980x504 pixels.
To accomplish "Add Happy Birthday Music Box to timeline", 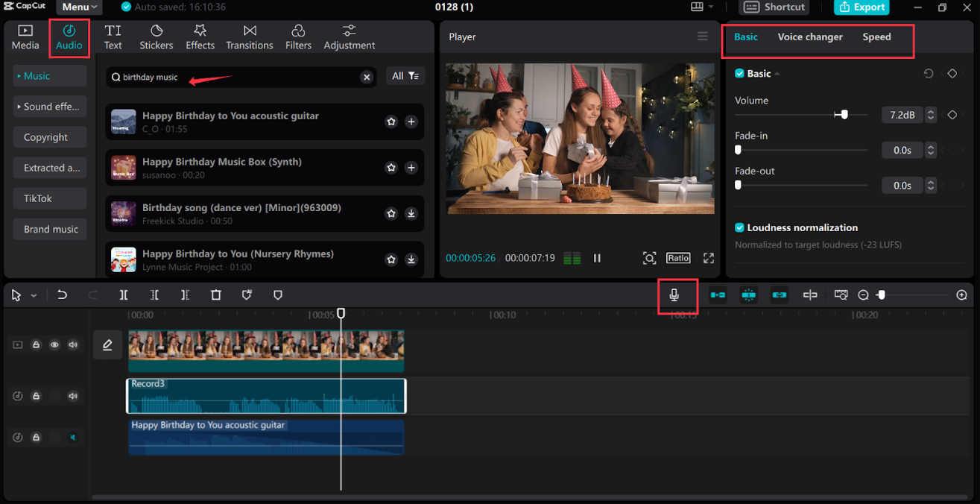I will pos(411,168).
